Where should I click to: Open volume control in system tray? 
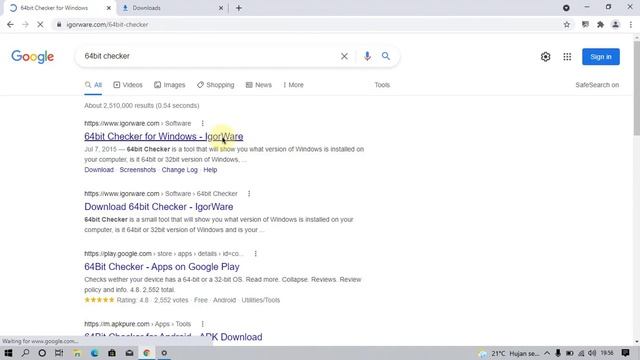(592, 353)
